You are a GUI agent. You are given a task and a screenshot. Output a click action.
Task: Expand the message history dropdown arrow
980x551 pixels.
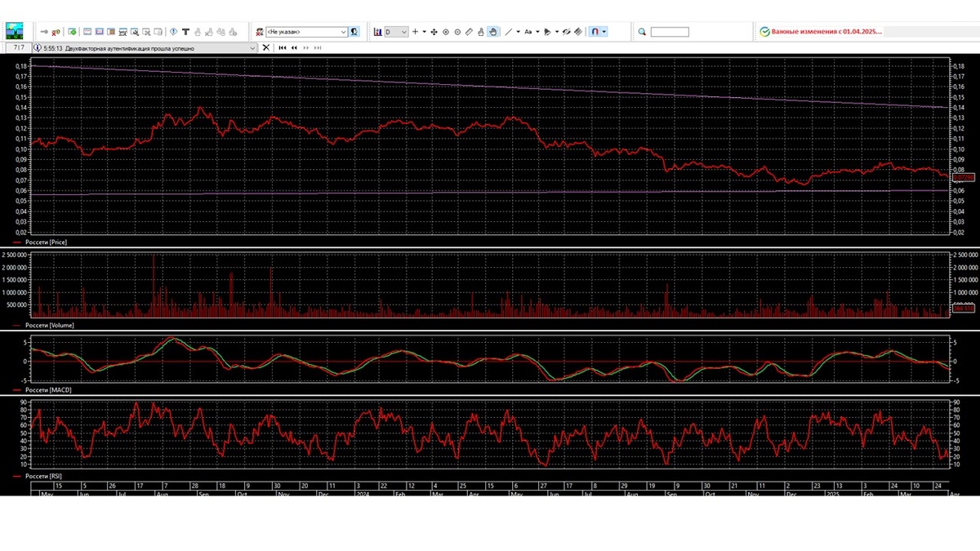252,48
